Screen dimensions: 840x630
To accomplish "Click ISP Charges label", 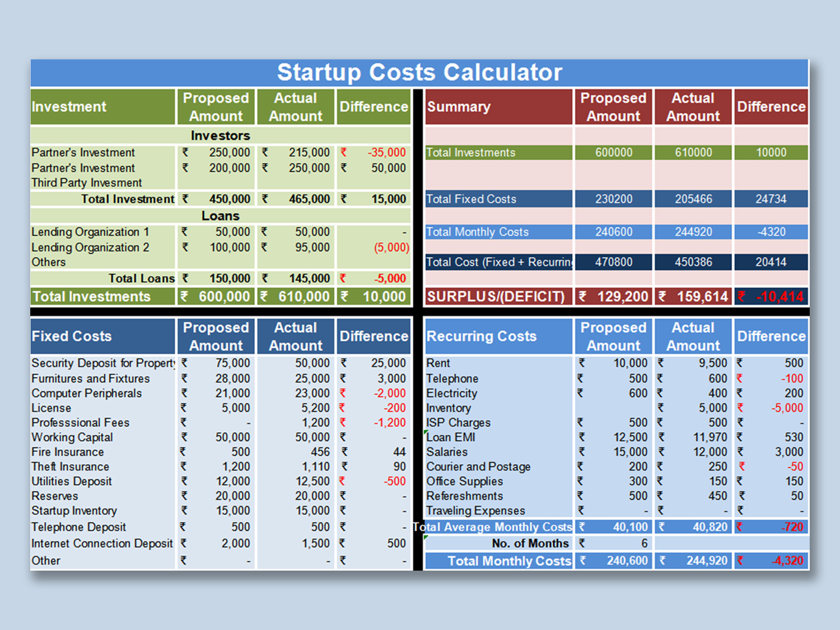I will (x=458, y=422).
